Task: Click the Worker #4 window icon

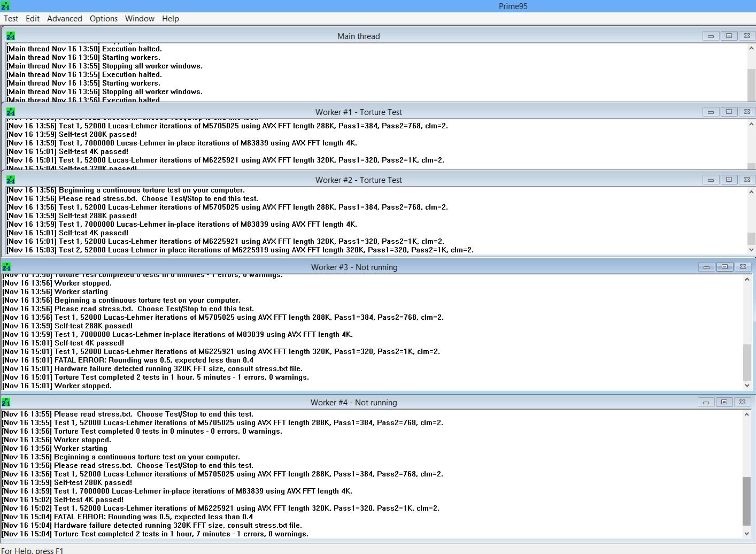Action: 6,402
